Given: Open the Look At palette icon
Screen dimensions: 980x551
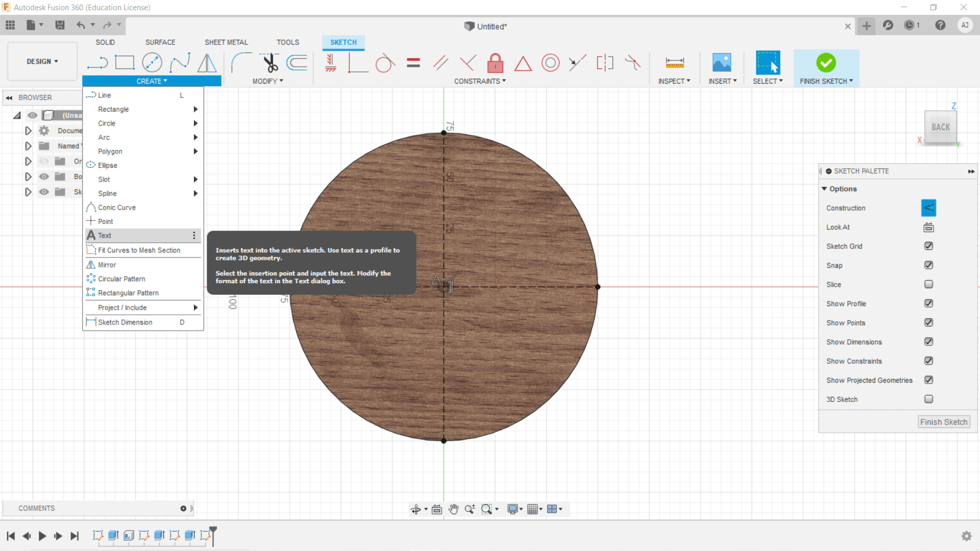Looking at the screenshot, I should [x=928, y=228].
